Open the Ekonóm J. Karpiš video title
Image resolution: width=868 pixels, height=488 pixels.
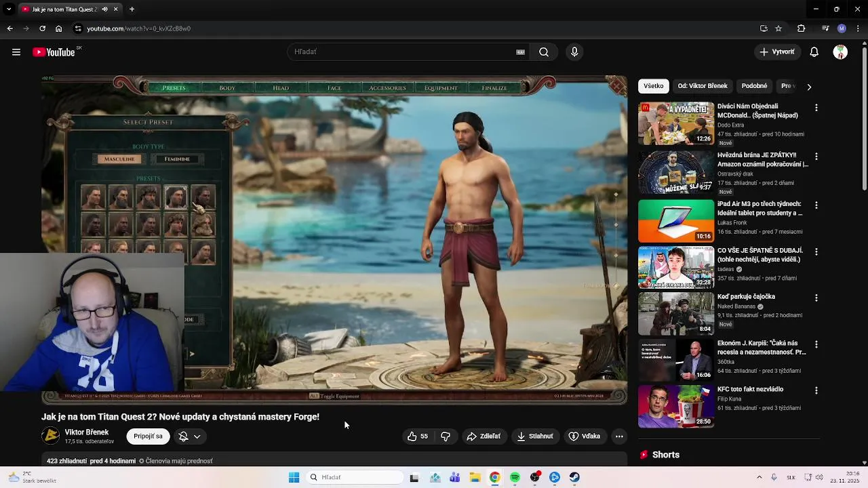coord(762,348)
